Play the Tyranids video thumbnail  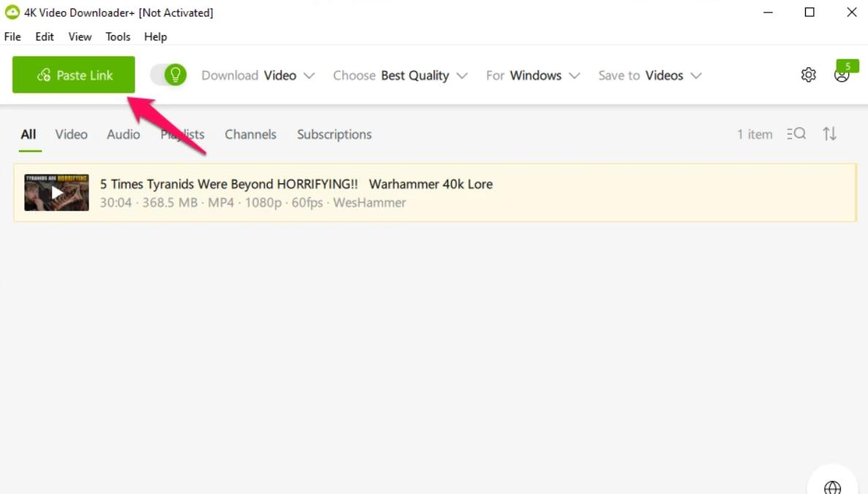56,192
